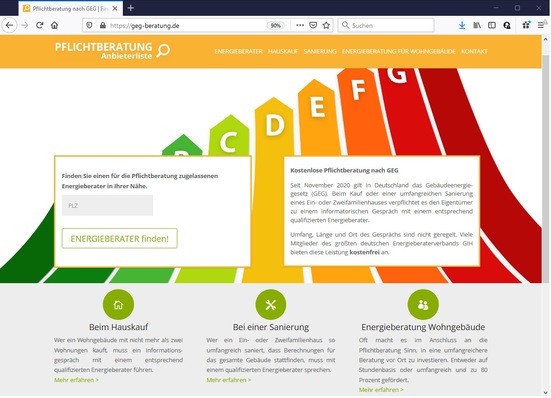This screenshot has height=398, width=551.
Task: Reload the page with the refresh icon
Action: [x=39, y=25]
